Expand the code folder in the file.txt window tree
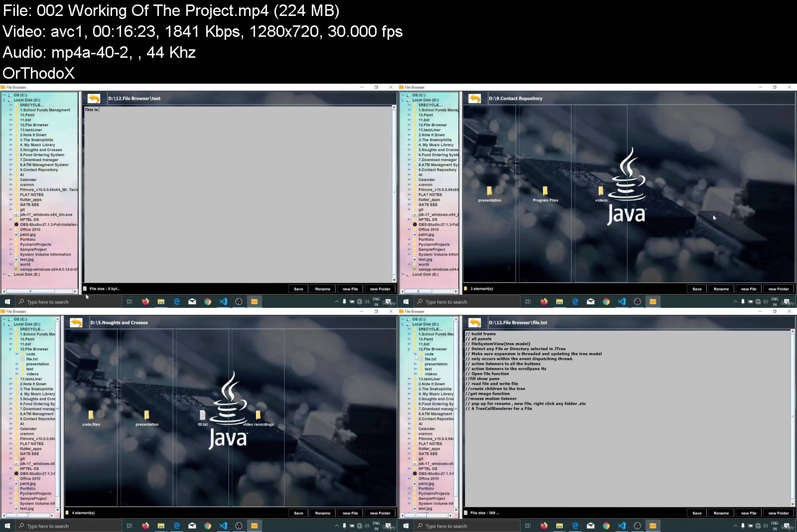This screenshot has width=797, height=532. tap(416, 354)
